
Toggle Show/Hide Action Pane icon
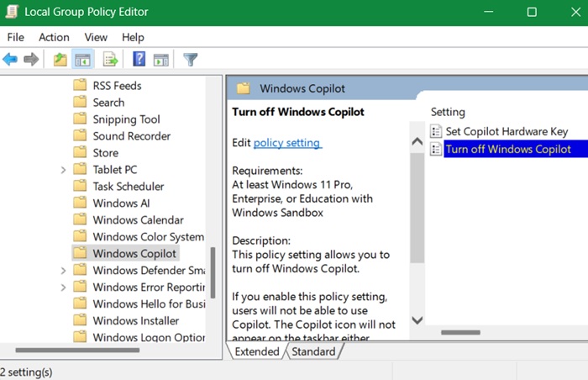pos(161,60)
